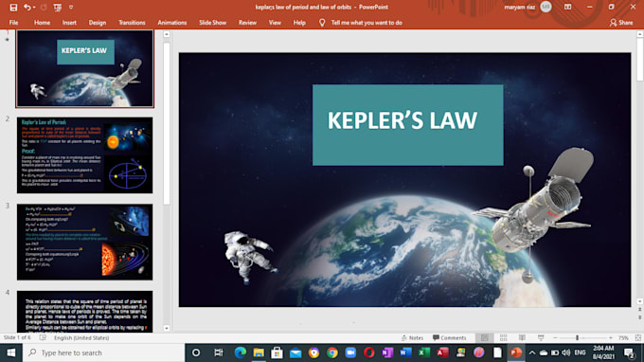Show hidden system tray icons chevron
This screenshot has width=644, height=362.
532,353
